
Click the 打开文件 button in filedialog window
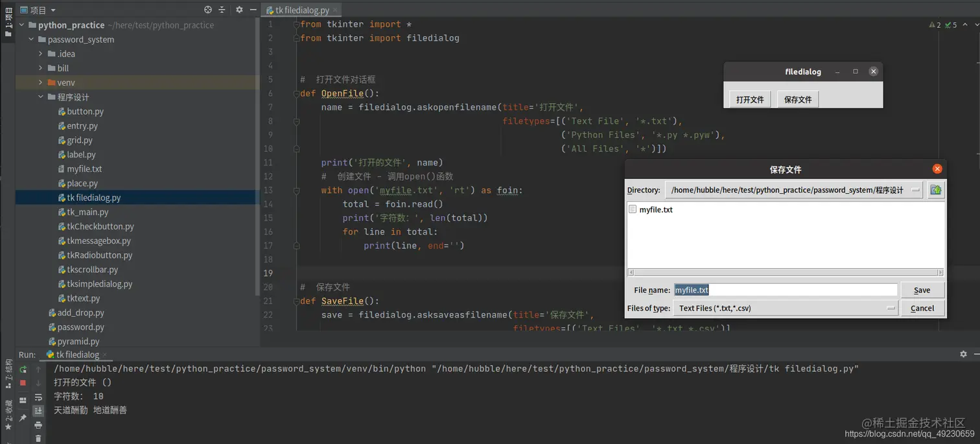(750, 99)
